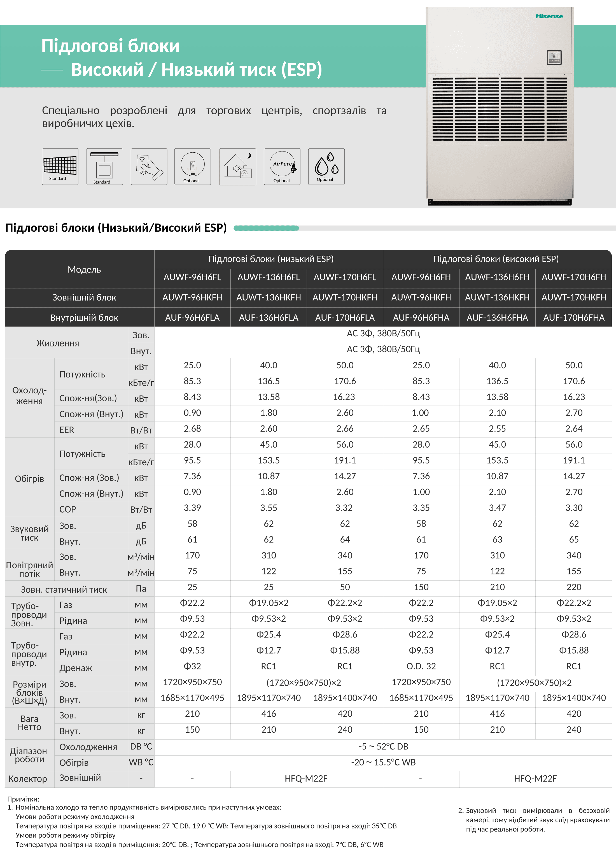This screenshot has width=616, height=866.
Task: Click the Standard wired controller icon
Action: click(104, 167)
